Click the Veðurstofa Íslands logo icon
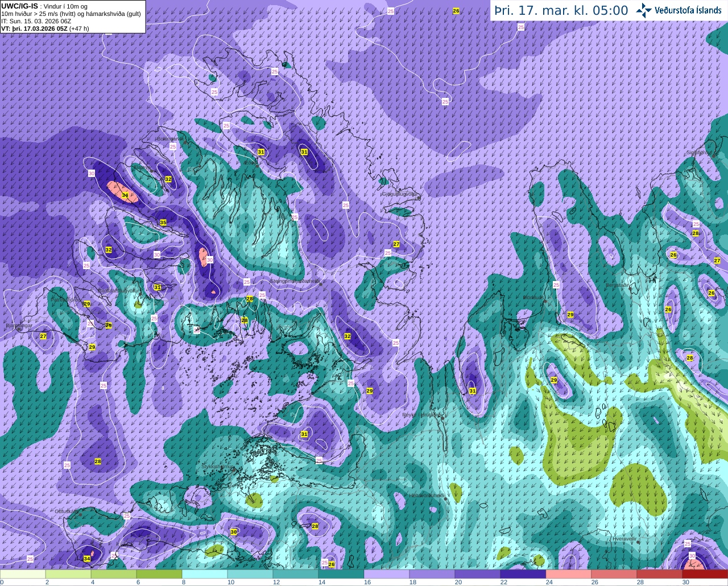 [x=643, y=10]
